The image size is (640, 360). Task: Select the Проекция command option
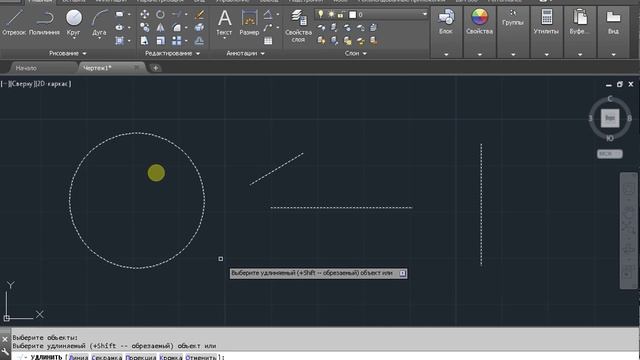(x=141, y=357)
